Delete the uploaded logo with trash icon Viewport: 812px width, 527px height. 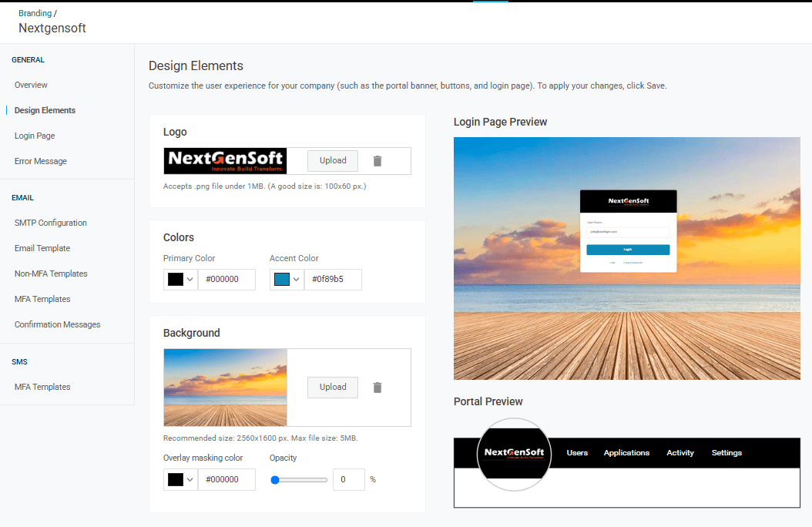377,161
